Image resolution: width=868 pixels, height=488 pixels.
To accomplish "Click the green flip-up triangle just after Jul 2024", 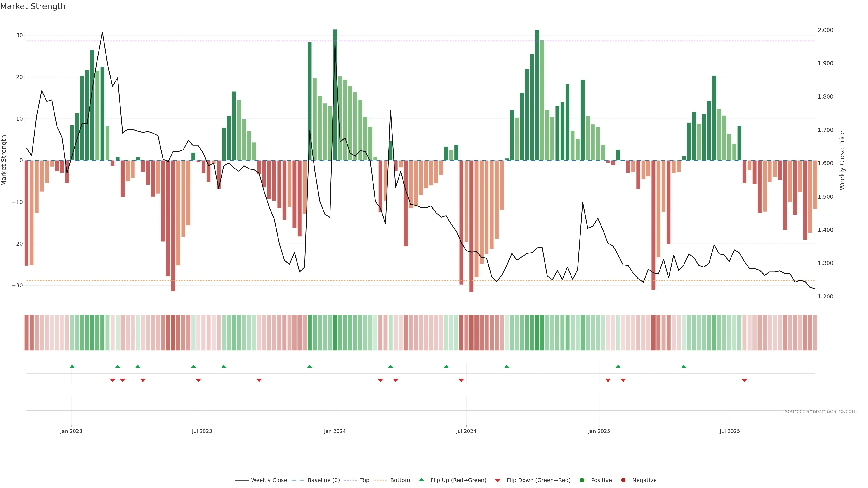I will pos(507,366).
